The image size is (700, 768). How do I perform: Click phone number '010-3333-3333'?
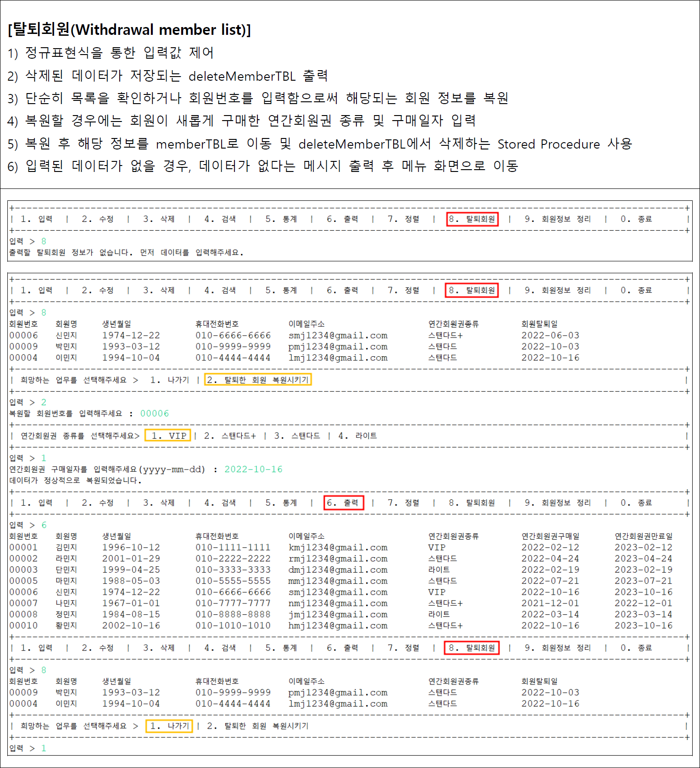tap(233, 569)
